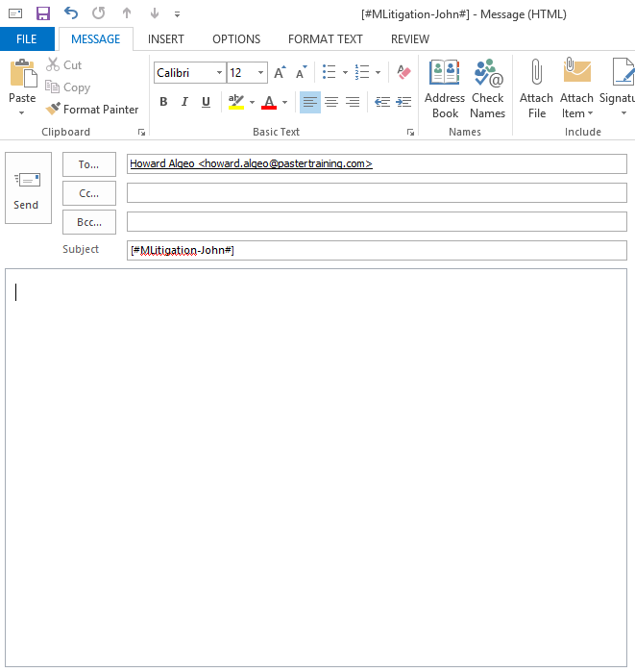Open the FORMAT TEXT tab
635x672 pixels.
pyautogui.click(x=326, y=39)
